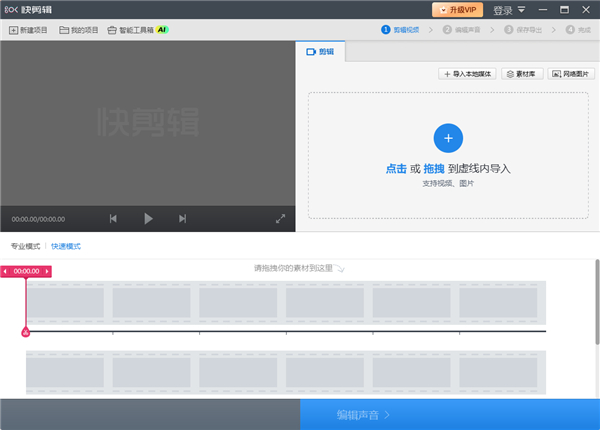600x430 pixels.
Task: Select the 剪辑 tab
Action: click(x=320, y=51)
